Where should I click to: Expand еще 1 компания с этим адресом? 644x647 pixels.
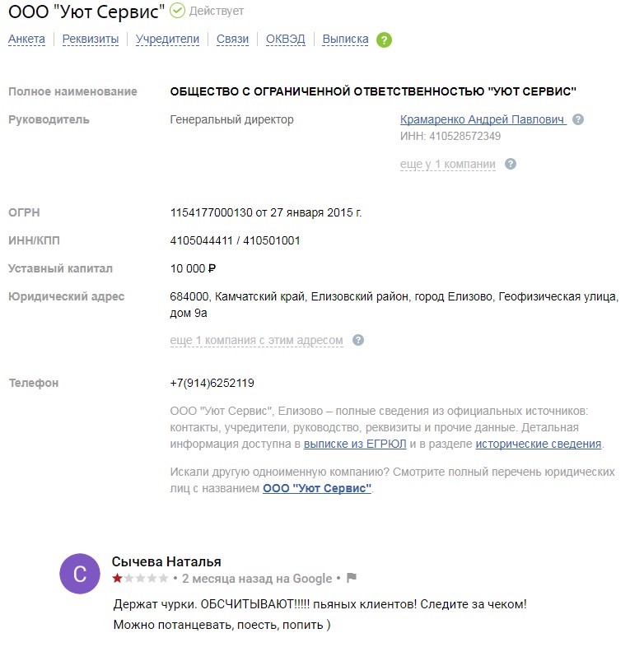pyautogui.click(x=256, y=341)
